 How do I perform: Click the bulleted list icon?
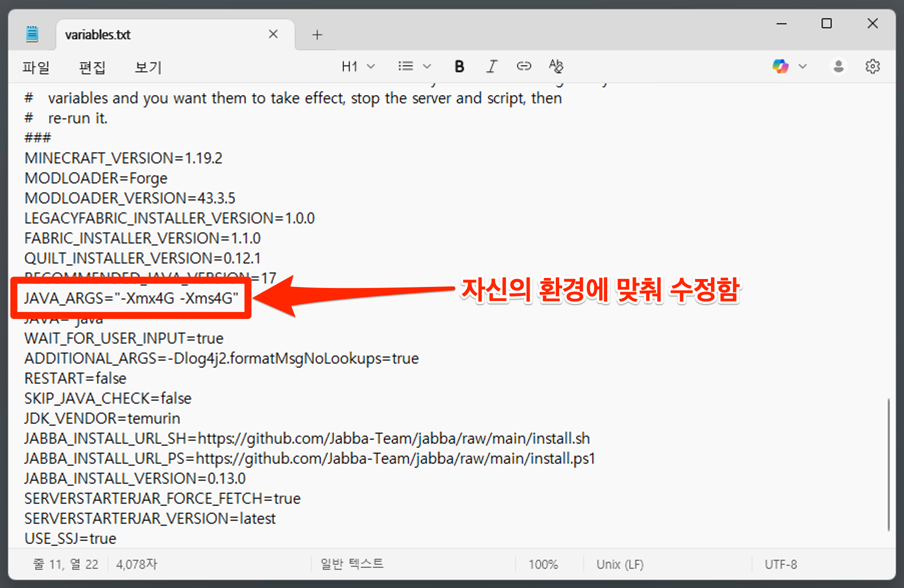coord(406,66)
